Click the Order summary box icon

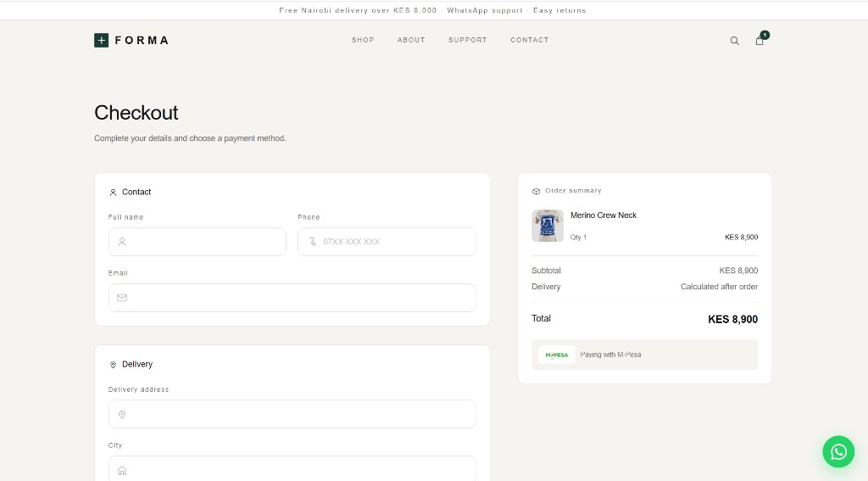[536, 191]
